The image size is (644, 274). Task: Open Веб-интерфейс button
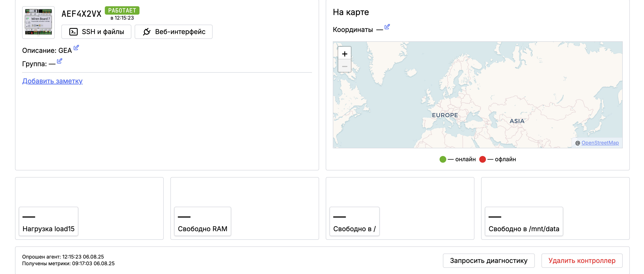pyautogui.click(x=174, y=32)
